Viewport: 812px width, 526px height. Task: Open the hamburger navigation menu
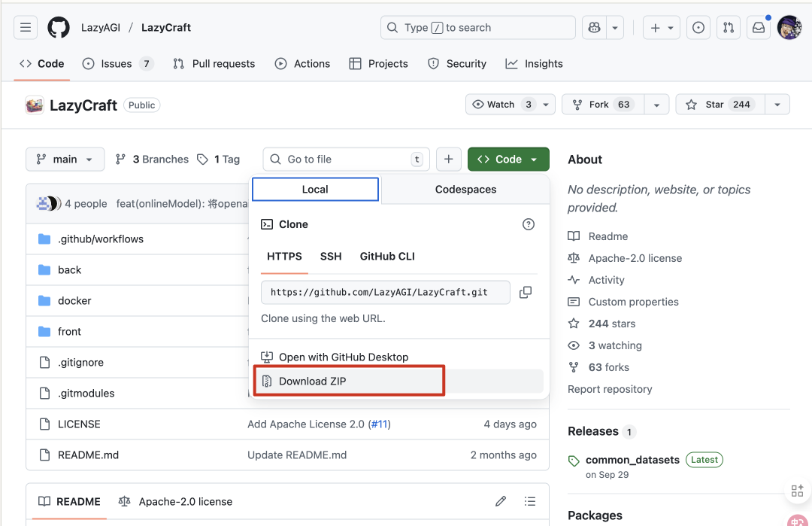pyautogui.click(x=26, y=28)
